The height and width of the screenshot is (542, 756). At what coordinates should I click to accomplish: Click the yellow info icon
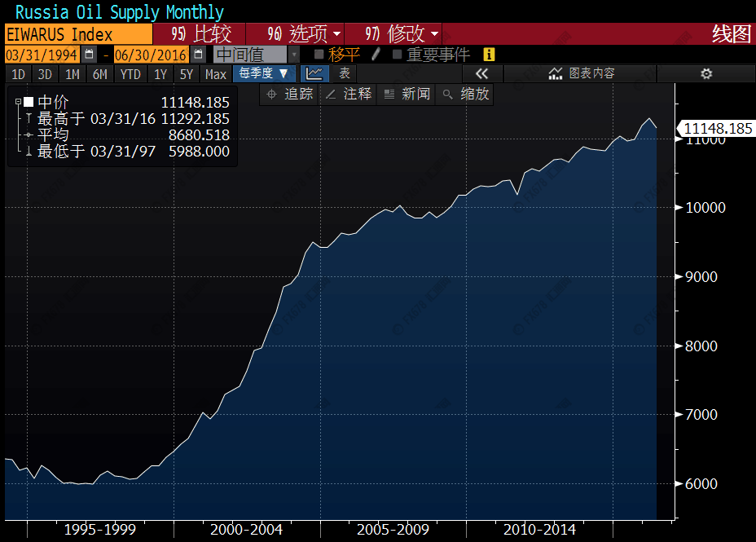pos(489,55)
